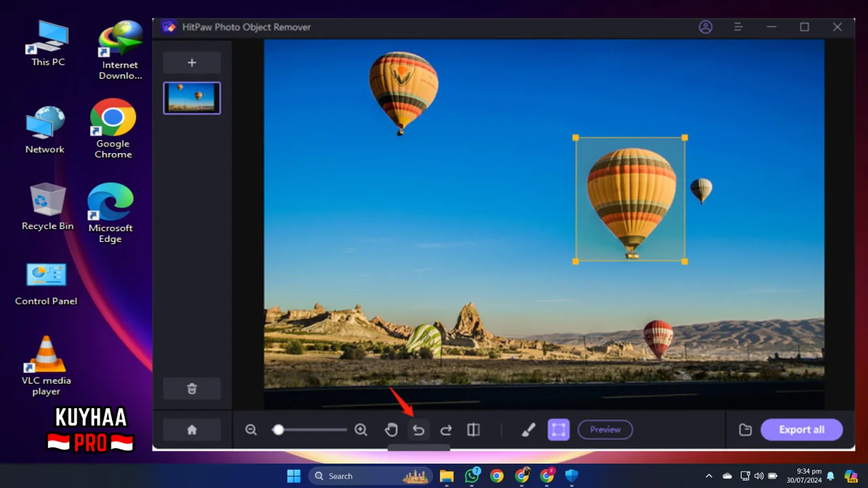Click the zoom slider handle

tap(278, 430)
